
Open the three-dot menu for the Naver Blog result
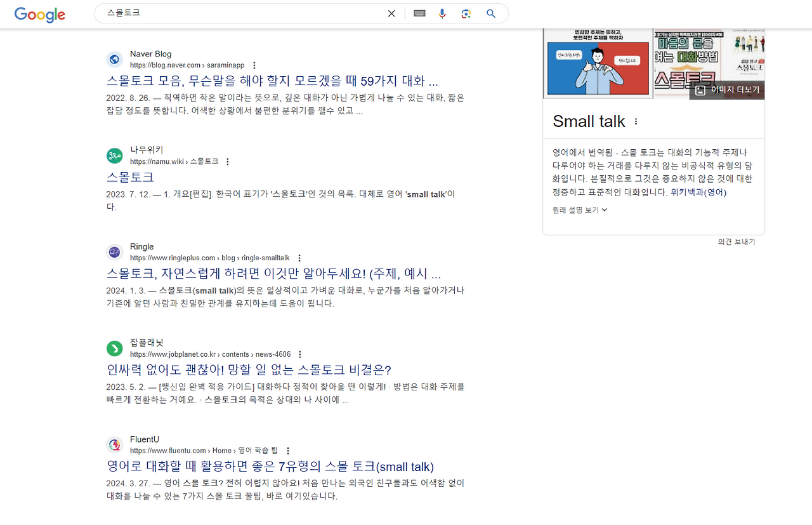coord(254,65)
